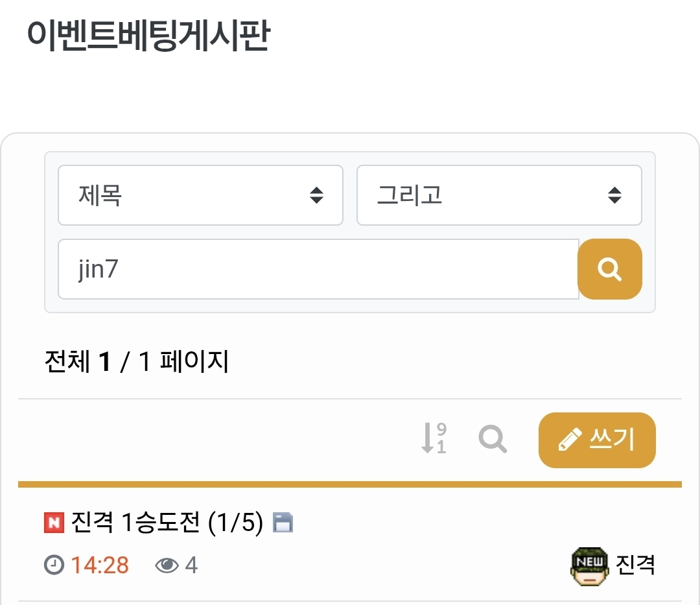Screen dimensions: 700x605
Task: Click the floppy disk icon beside post title
Action: coord(283,523)
